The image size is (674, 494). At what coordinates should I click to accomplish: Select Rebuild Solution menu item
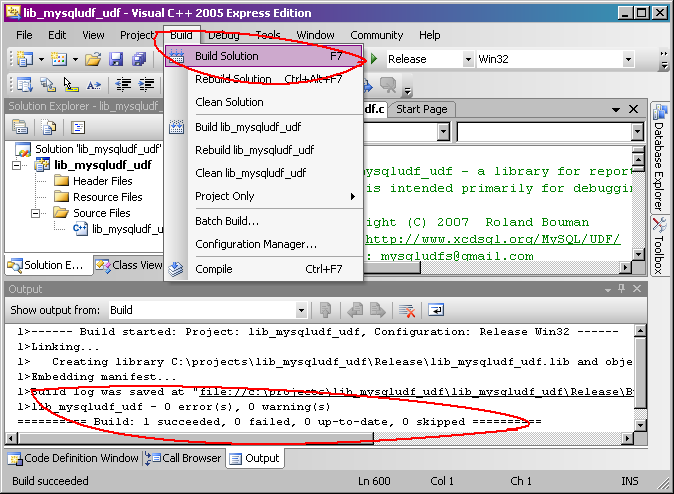click(x=263, y=79)
